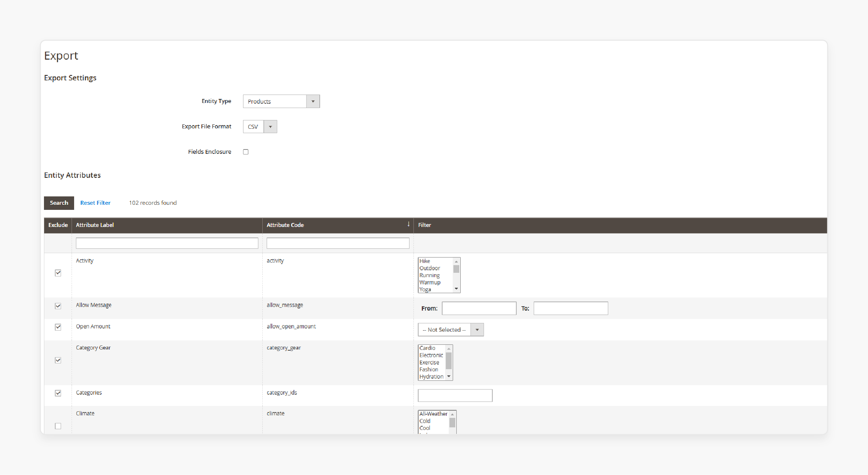
Task: Click the Reset Filter link
Action: click(x=95, y=202)
